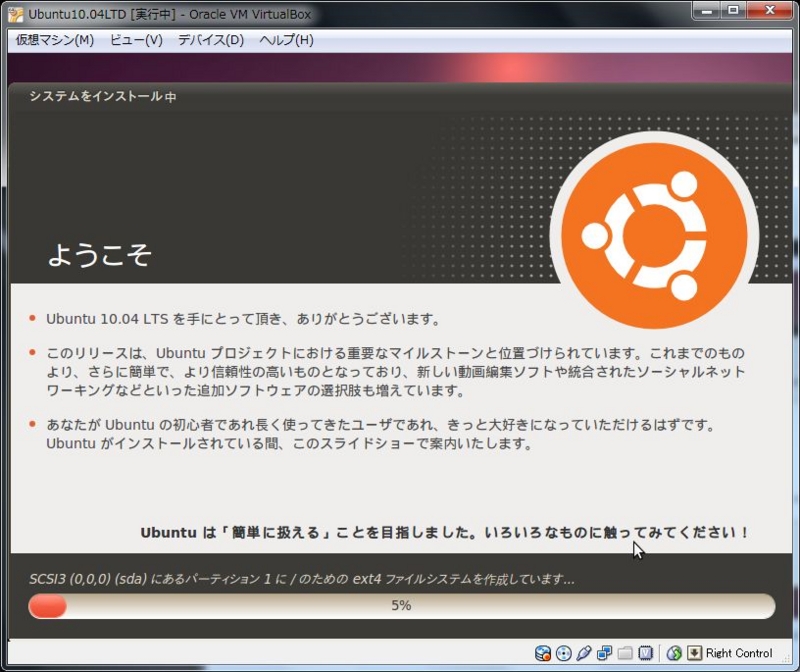Click the optical CD/DVD drive status icon
The width and height of the screenshot is (800, 672).
[x=564, y=653]
